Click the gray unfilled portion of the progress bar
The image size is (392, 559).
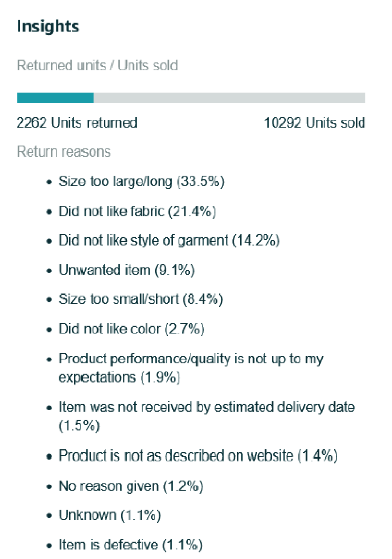(x=229, y=98)
